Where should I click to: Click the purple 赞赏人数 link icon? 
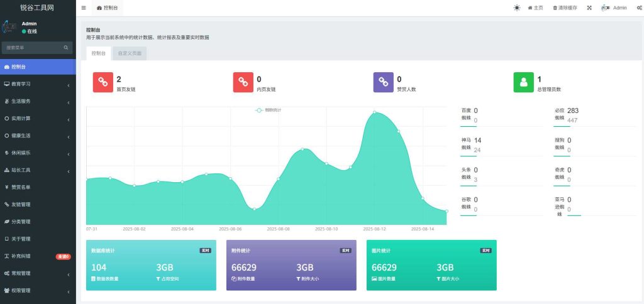pos(383,82)
